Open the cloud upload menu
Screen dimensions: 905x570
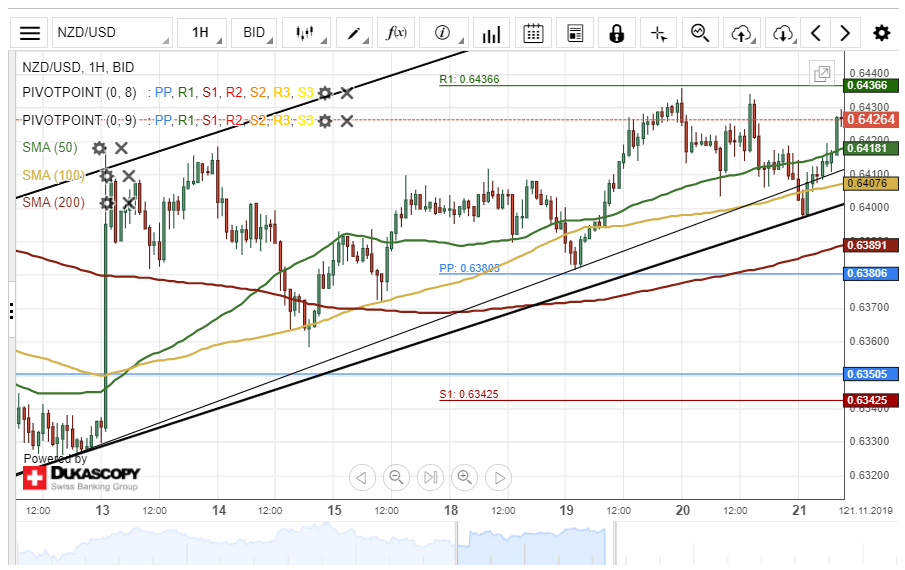tap(742, 33)
